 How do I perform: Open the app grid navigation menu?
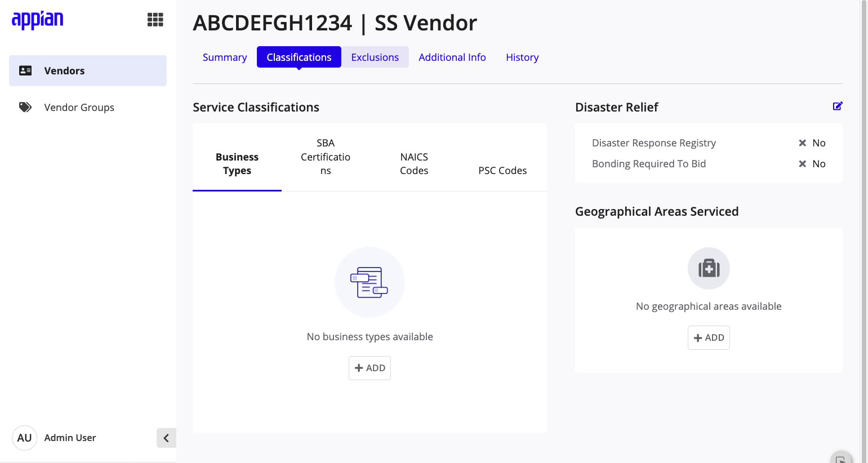point(155,20)
